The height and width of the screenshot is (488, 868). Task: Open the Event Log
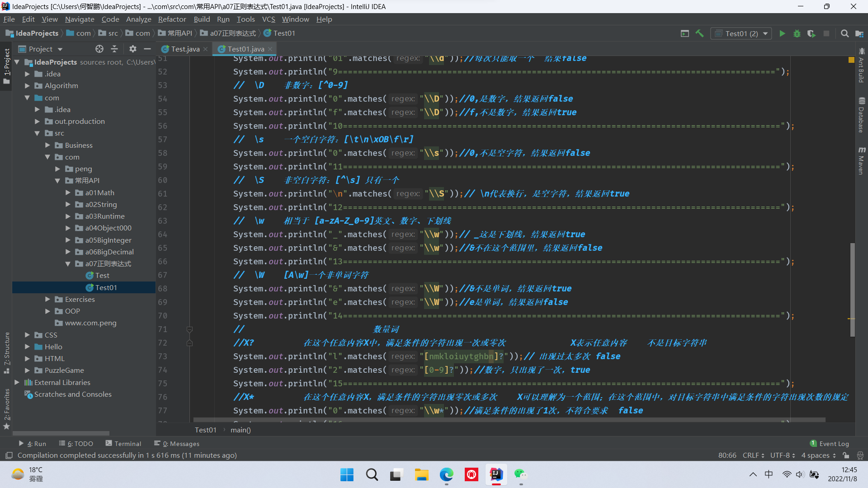pyautogui.click(x=829, y=444)
